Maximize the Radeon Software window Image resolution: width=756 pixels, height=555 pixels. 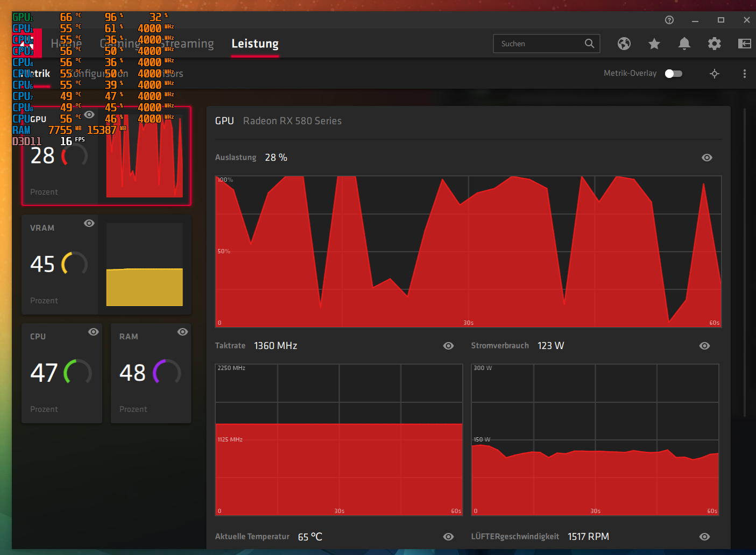[721, 20]
